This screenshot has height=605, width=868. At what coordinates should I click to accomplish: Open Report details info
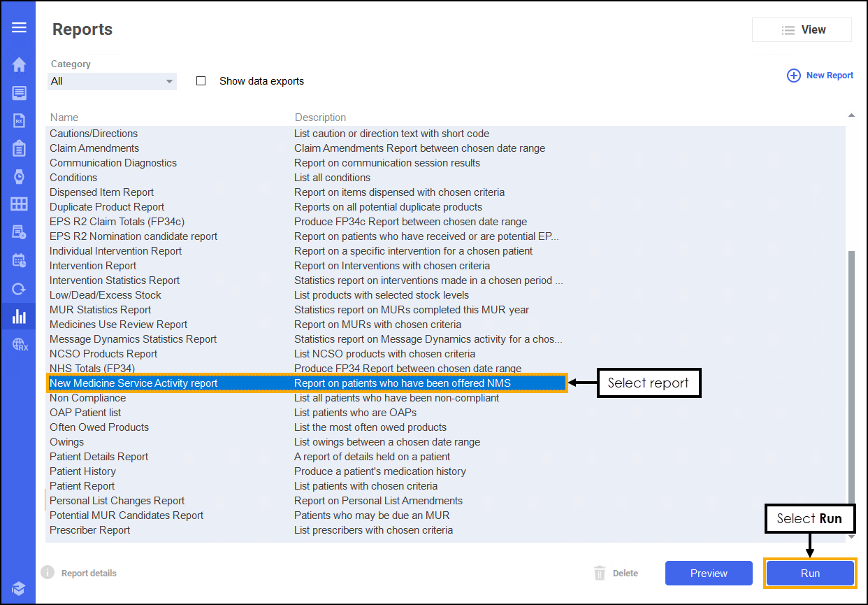(x=80, y=574)
